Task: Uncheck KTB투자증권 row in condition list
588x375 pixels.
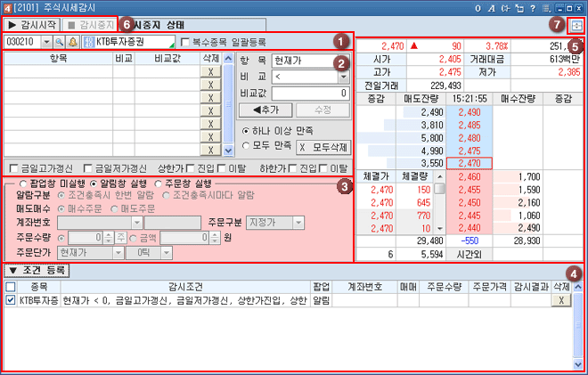Action: 10,301
